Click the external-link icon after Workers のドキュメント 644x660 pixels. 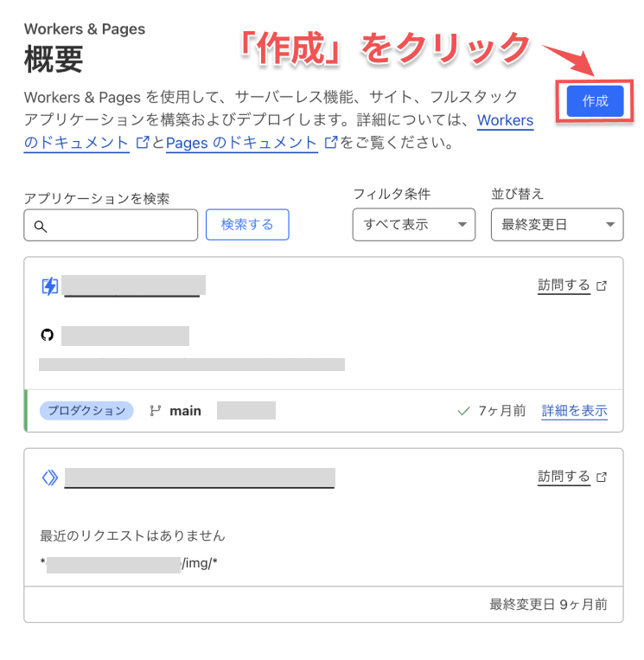pyautogui.click(x=143, y=142)
